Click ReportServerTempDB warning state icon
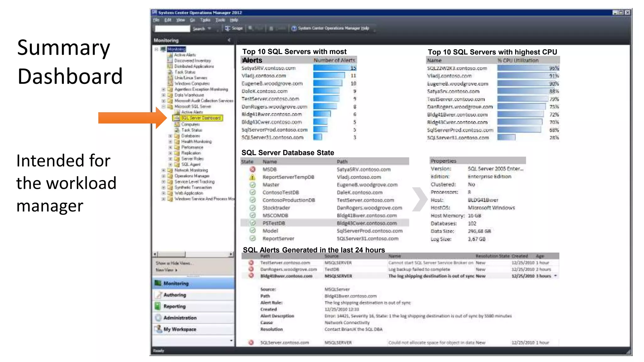The image size is (644, 362). (252, 177)
